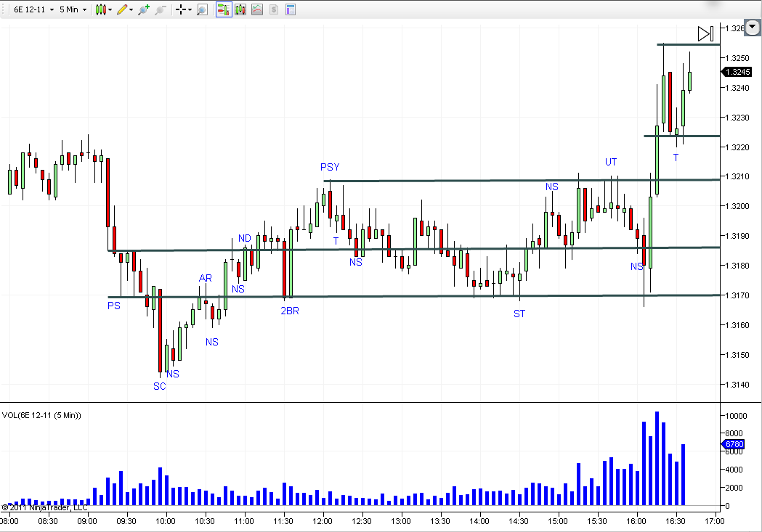Viewport: 762px width, 532px height.
Task: Toggle the crosshair cursor mode
Action: point(182,10)
